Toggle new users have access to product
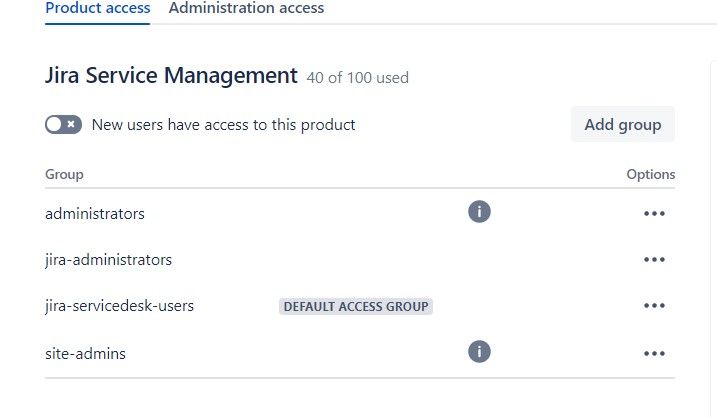 coord(64,124)
